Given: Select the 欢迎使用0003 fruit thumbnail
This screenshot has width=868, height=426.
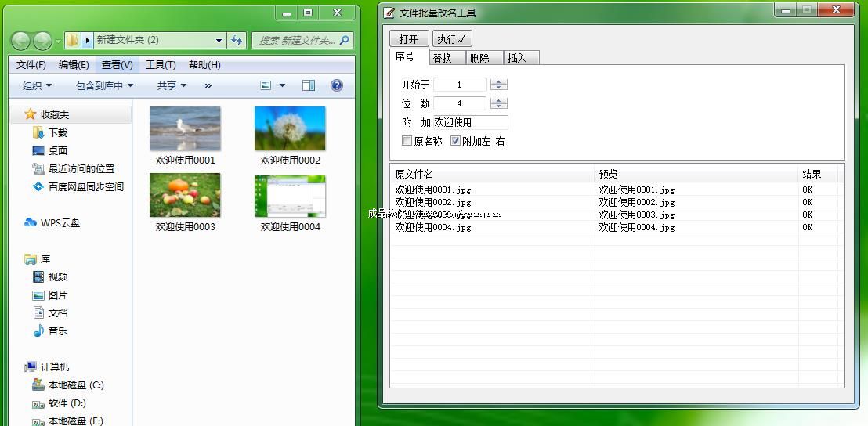Looking at the screenshot, I should (x=185, y=195).
